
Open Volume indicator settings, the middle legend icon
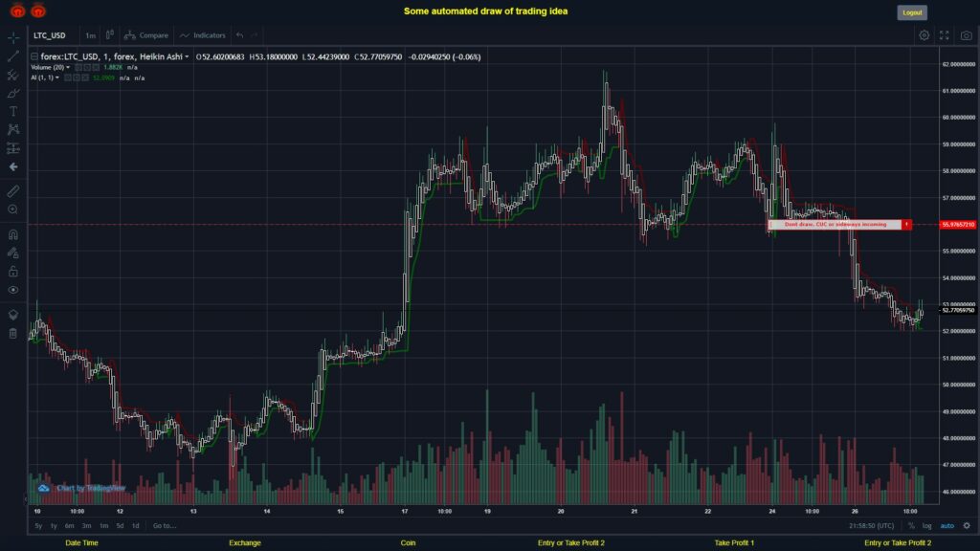pos(87,68)
